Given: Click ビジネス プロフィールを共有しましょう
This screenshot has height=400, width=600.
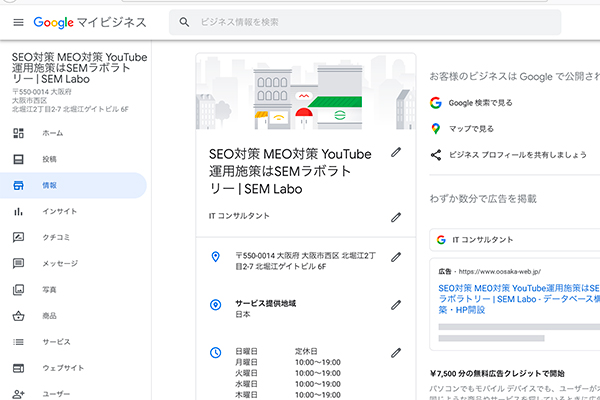Looking at the screenshot, I should (518, 155).
